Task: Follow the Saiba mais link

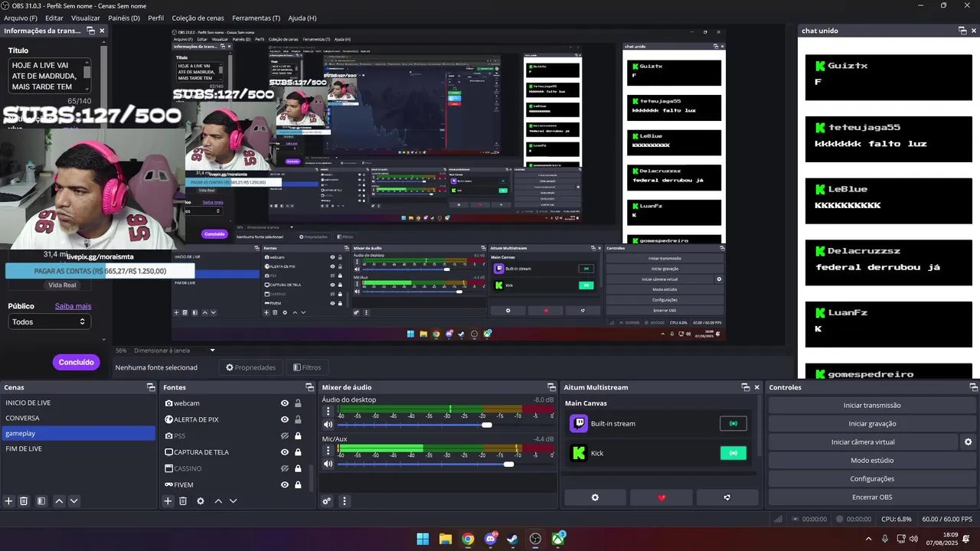Action: pos(73,306)
